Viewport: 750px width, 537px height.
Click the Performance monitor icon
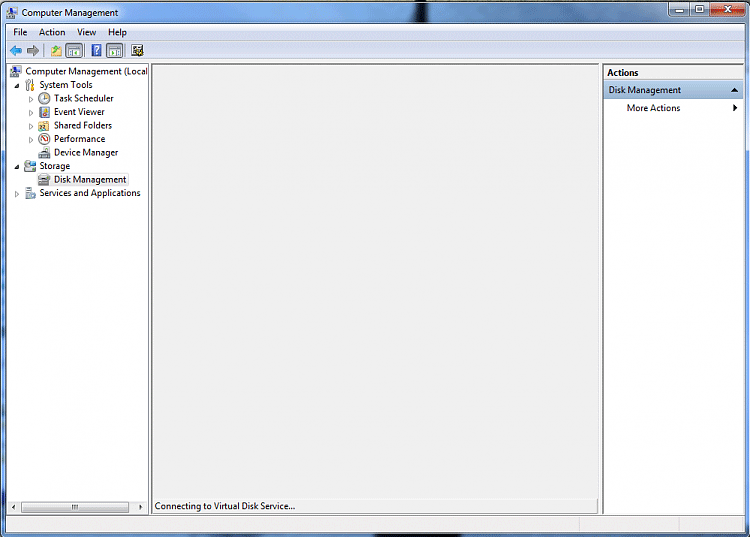pos(44,139)
